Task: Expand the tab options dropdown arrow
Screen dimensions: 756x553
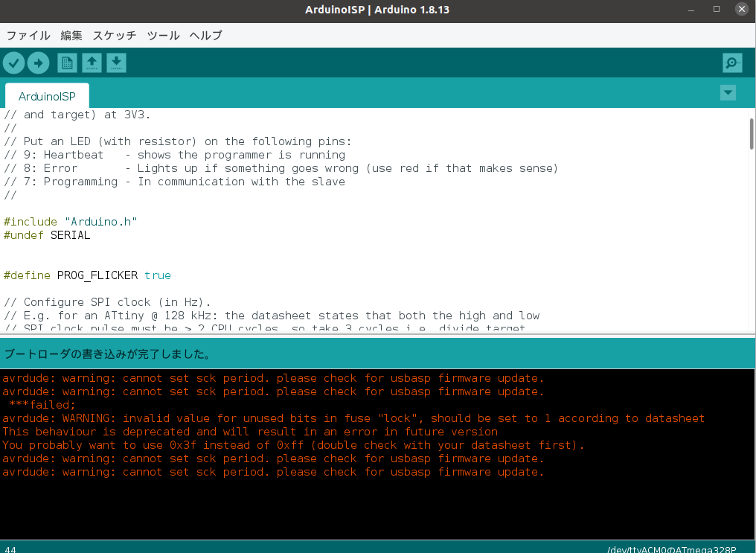Action: pyautogui.click(x=728, y=92)
